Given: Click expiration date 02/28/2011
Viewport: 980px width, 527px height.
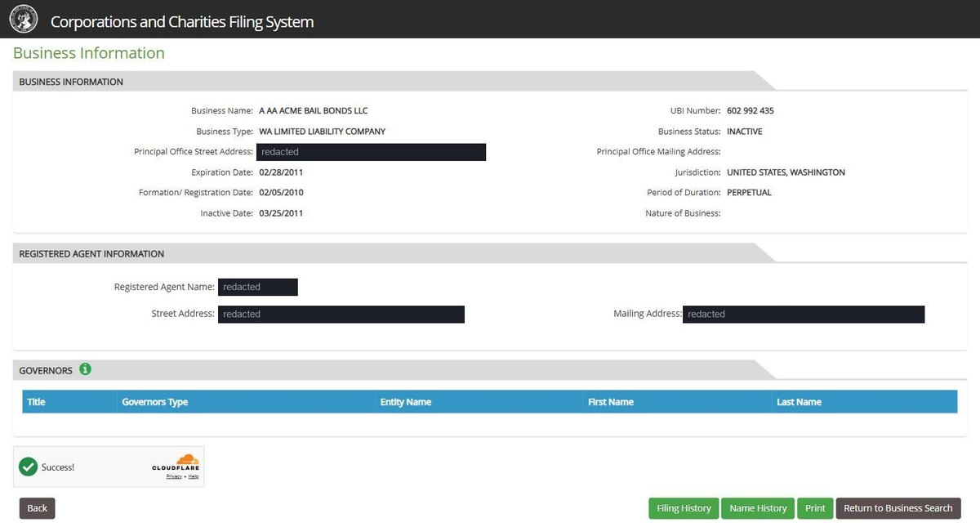Looking at the screenshot, I should pyautogui.click(x=281, y=172).
